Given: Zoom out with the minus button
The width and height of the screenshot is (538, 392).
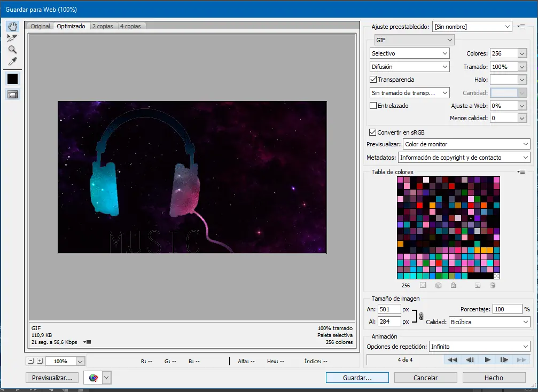Looking at the screenshot, I should [x=31, y=361].
